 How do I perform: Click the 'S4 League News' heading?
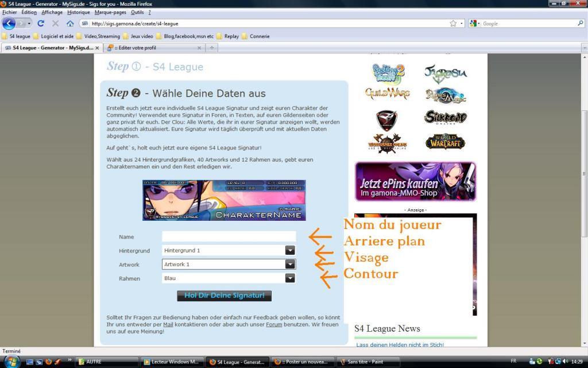387,328
